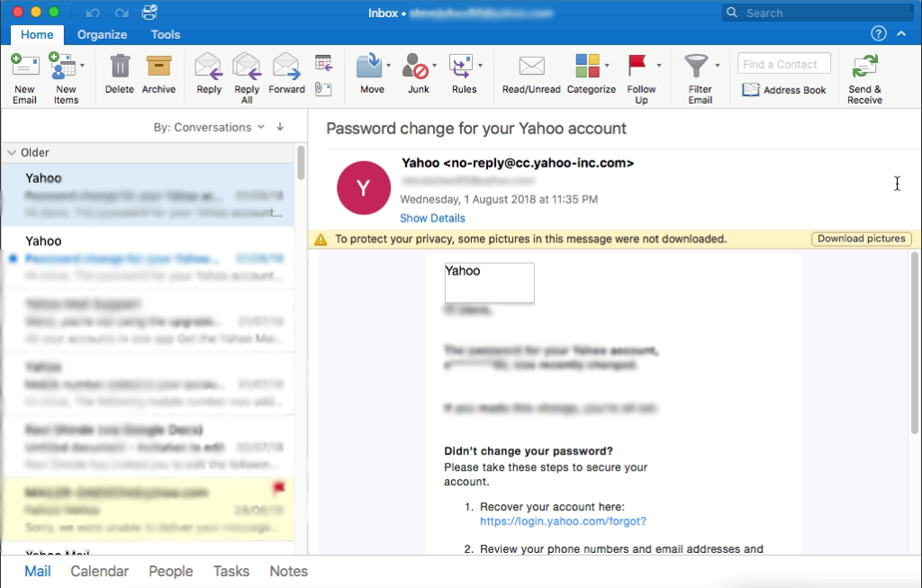Open the Notes view
The image size is (922, 588).
pos(289,571)
